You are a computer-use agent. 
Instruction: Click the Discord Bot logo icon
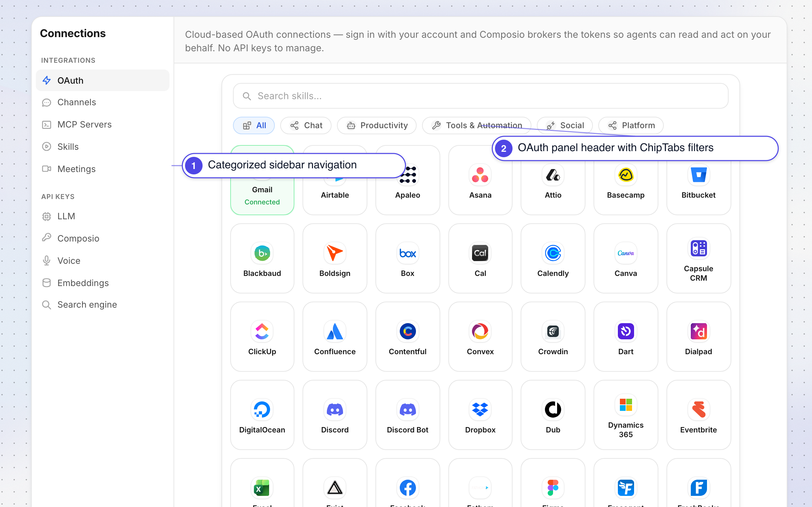(408, 410)
